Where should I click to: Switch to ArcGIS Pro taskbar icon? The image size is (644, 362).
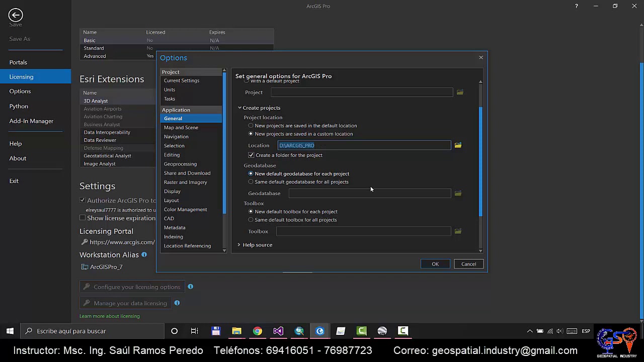[319, 331]
